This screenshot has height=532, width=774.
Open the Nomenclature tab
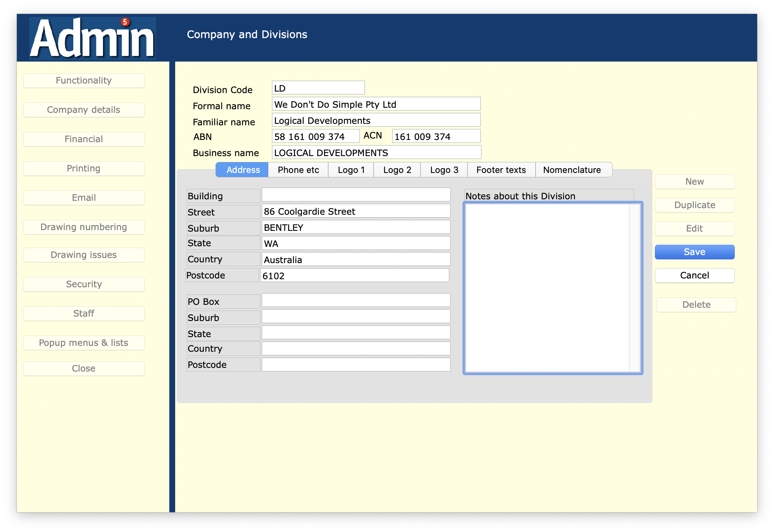point(572,170)
